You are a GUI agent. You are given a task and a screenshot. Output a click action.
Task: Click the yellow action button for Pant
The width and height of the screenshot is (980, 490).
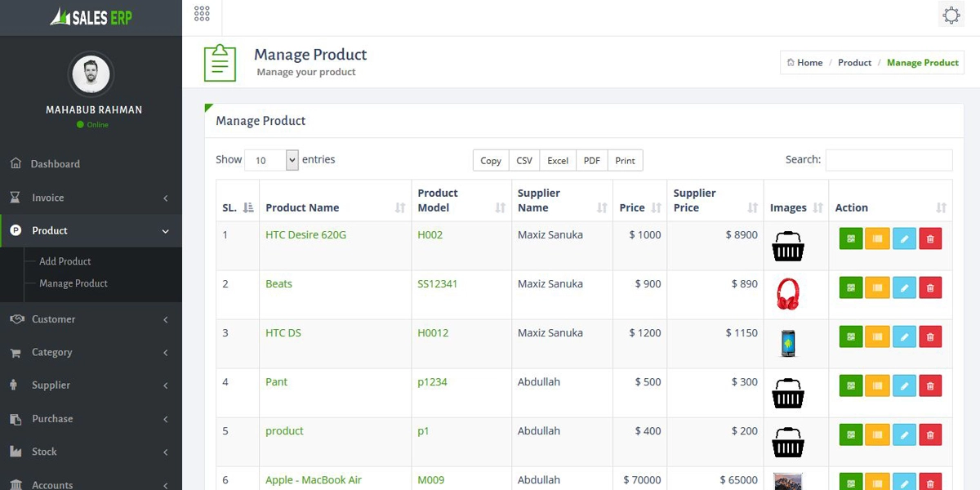tap(877, 385)
